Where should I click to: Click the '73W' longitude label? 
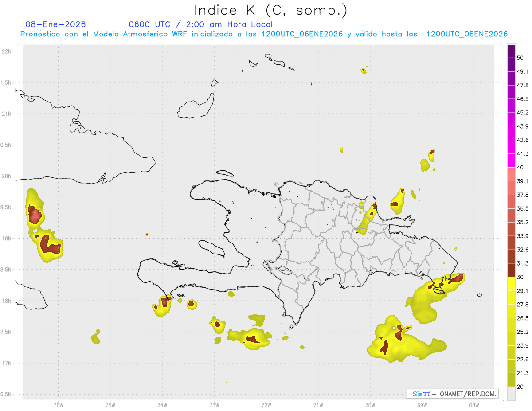click(x=214, y=405)
